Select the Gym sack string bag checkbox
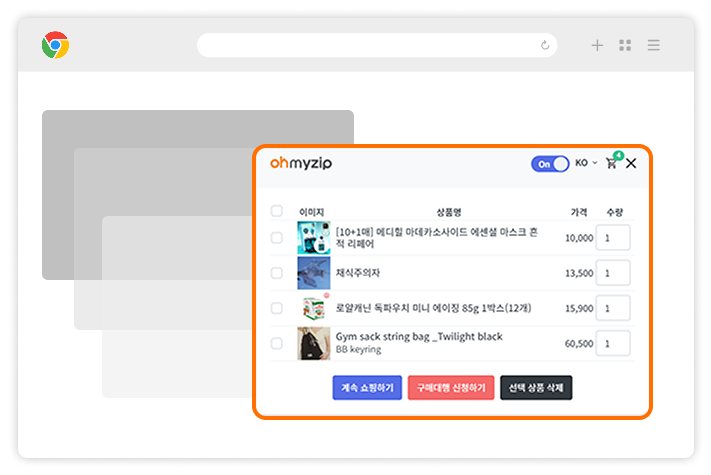 click(x=277, y=343)
